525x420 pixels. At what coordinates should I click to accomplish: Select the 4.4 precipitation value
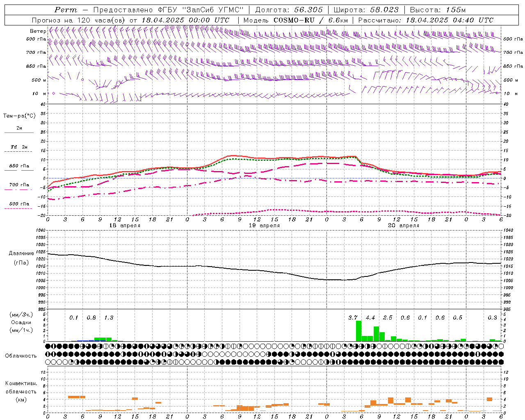click(370, 318)
